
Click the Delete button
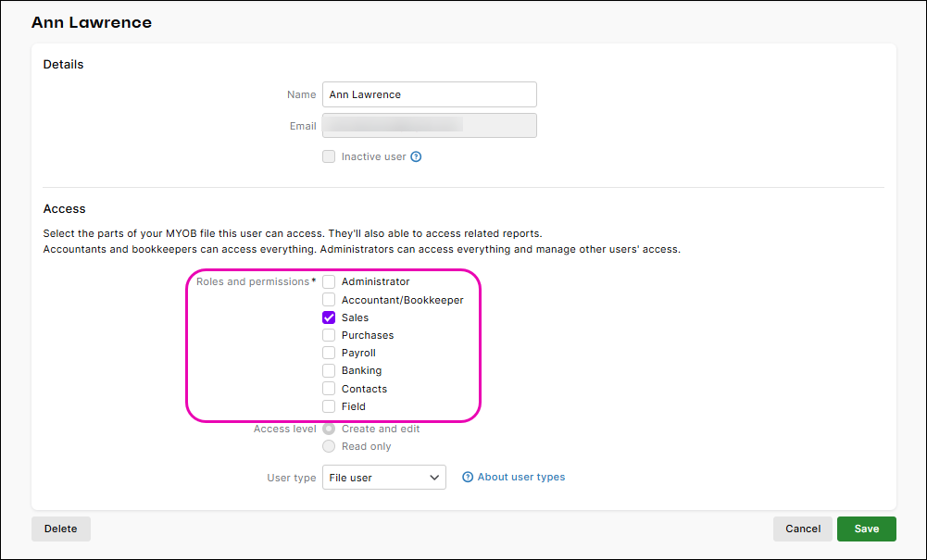point(61,529)
